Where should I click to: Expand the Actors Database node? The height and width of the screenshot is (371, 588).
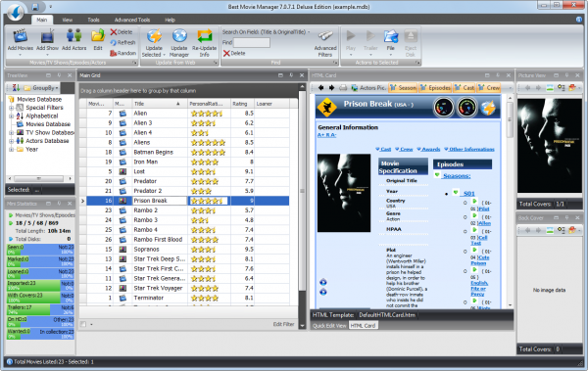coord(11,141)
